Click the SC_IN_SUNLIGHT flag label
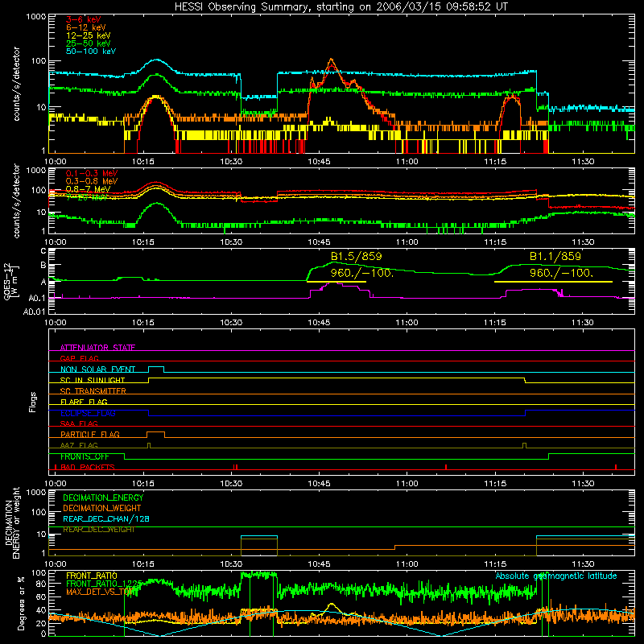Screen dimensions: 644x644 (93, 380)
